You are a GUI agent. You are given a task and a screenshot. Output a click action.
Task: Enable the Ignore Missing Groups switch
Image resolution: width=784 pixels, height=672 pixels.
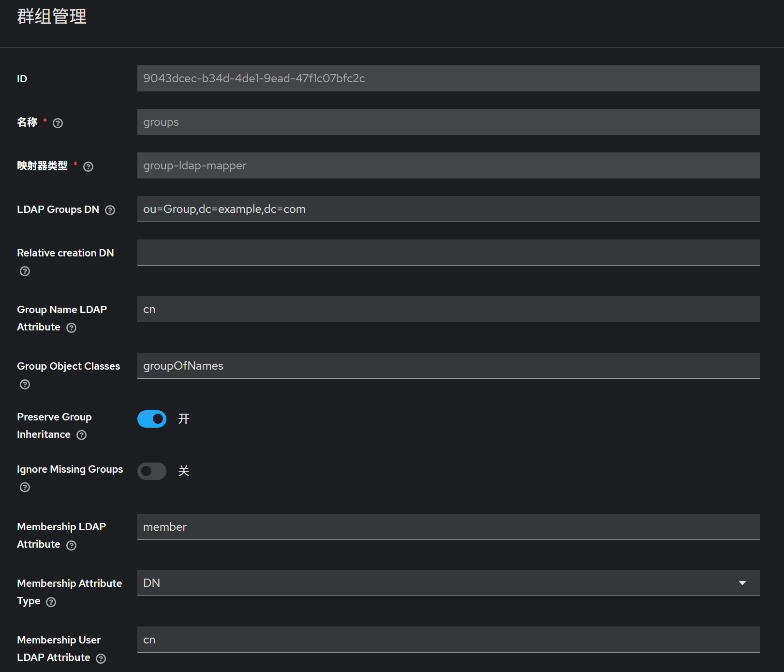(152, 471)
